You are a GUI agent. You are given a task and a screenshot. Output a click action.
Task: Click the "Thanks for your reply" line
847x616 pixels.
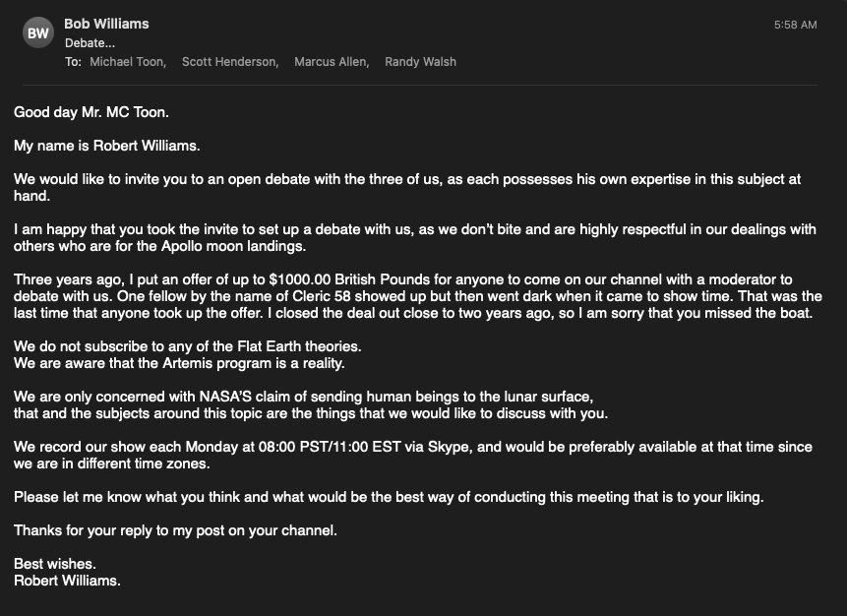tap(175, 530)
